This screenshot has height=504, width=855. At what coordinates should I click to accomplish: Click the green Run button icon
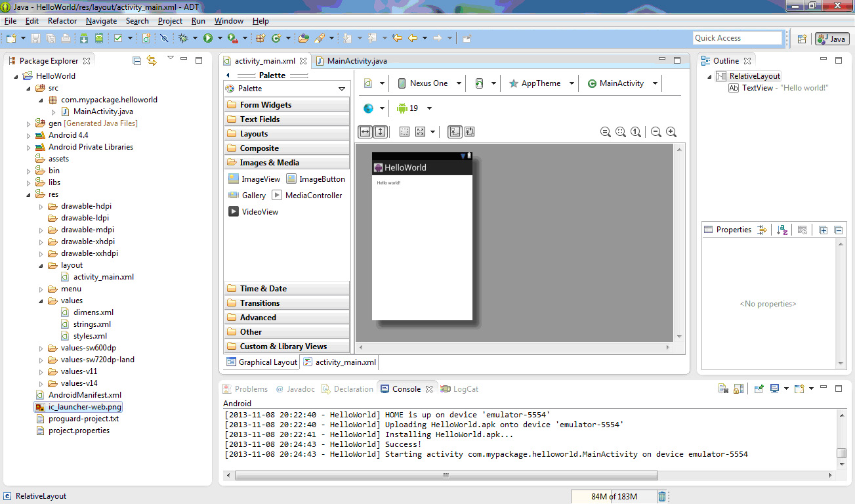[x=208, y=38]
